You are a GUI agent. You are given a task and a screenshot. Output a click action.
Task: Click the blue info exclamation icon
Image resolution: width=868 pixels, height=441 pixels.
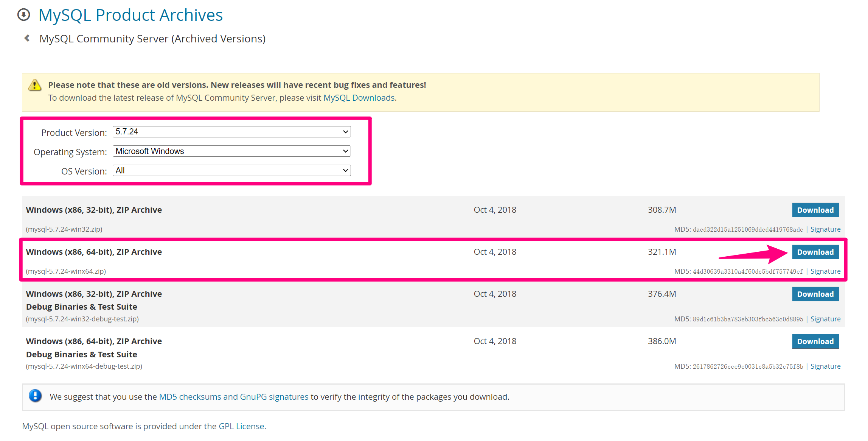[x=35, y=396]
